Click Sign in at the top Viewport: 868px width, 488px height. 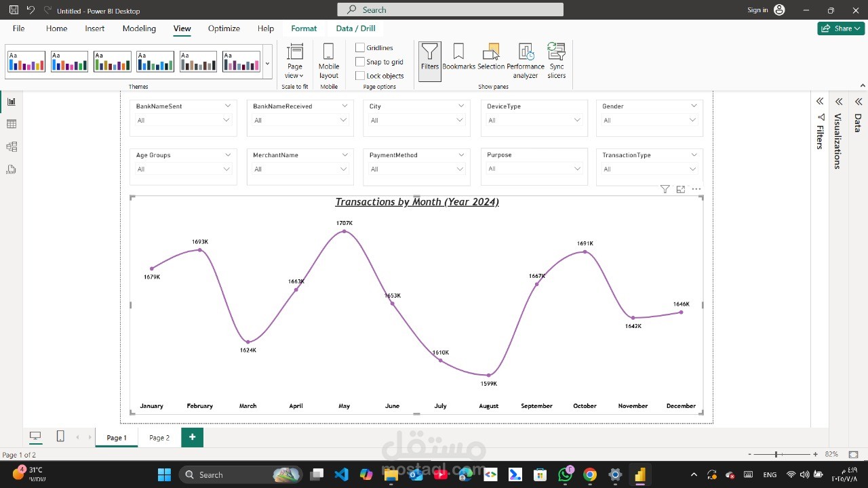(757, 10)
